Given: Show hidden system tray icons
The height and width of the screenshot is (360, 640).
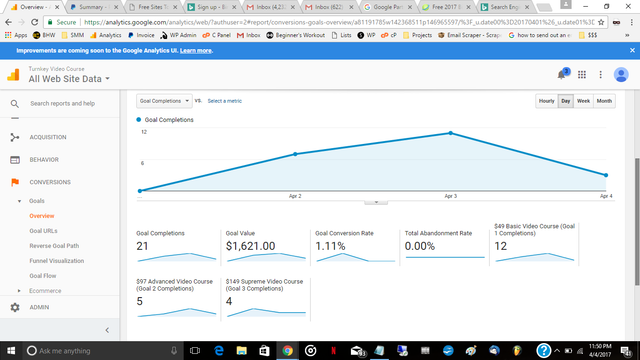Looking at the screenshot, I should pos(557,351).
